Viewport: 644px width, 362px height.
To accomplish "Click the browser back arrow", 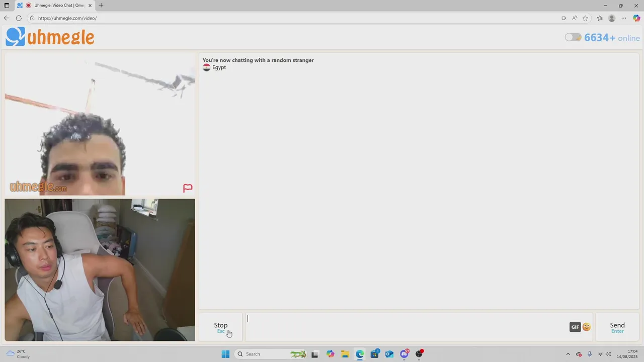I will 7,18.
